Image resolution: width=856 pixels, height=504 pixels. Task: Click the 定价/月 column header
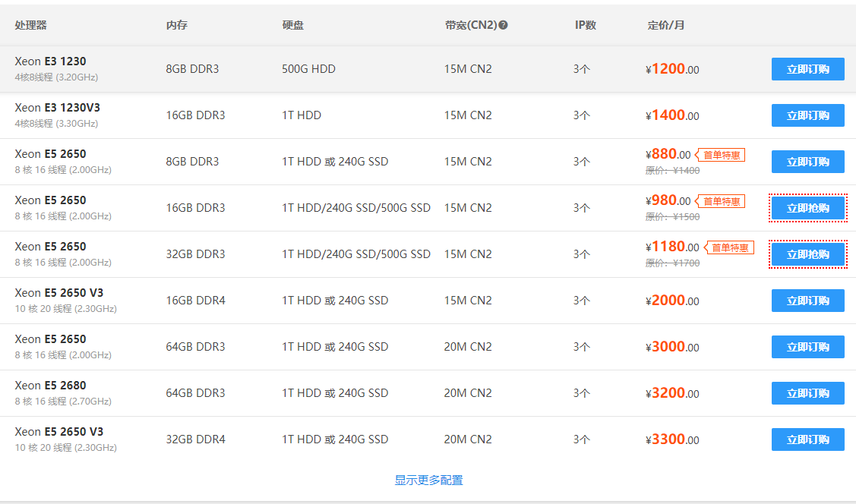pos(665,25)
